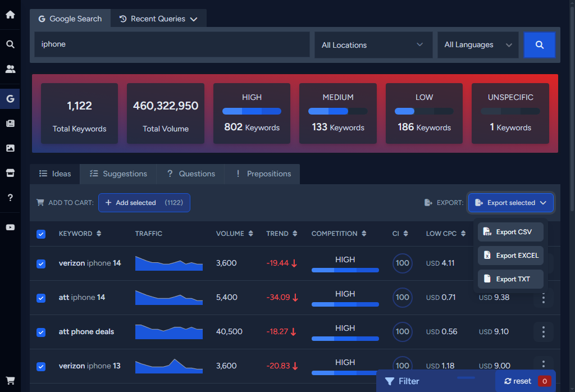575x392 pixels.
Task: Uncheck the att phone deals row
Action: (41, 332)
